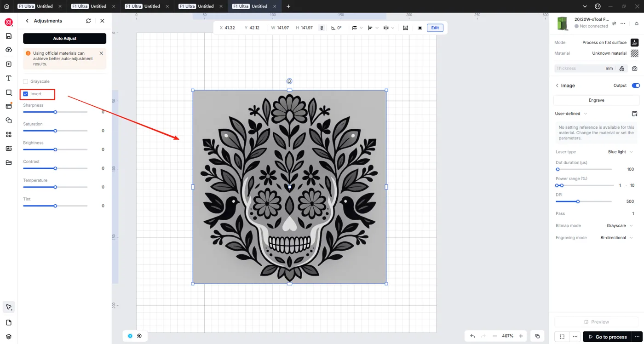
Task: Go back from the Adjustments panel
Action: click(27, 21)
